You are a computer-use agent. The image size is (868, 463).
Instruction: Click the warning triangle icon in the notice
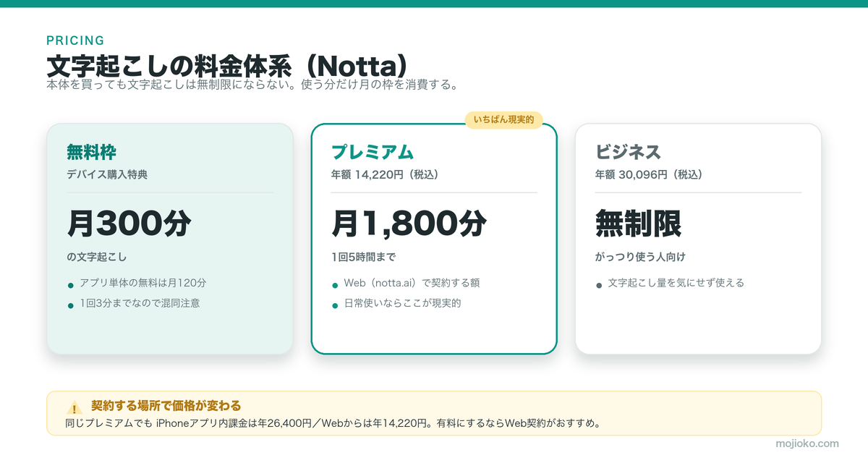pos(75,407)
